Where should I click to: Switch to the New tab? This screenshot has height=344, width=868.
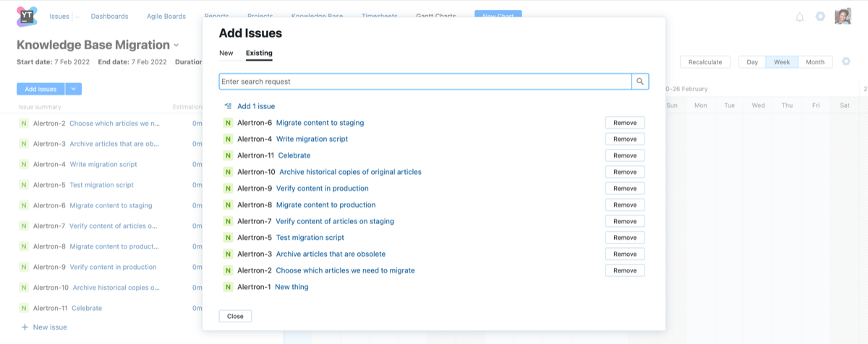(x=226, y=53)
